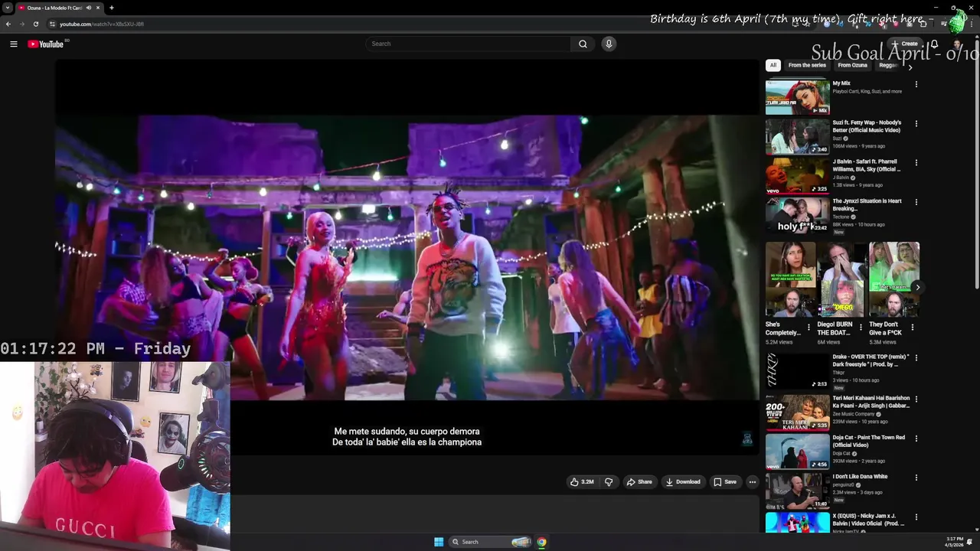Image resolution: width=980 pixels, height=551 pixels.
Task: Like the video with thumbs up
Action: (x=582, y=482)
